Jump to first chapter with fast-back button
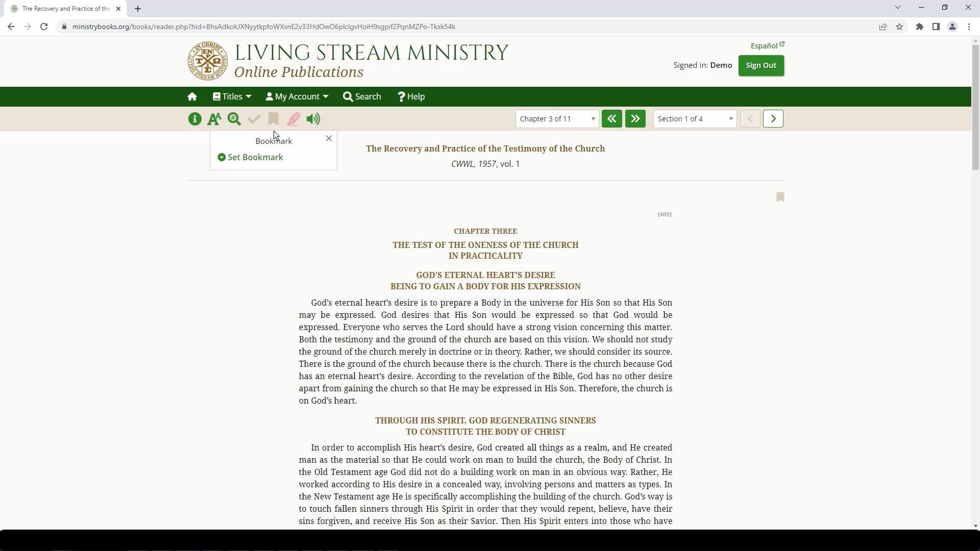Image resolution: width=980 pixels, height=551 pixels. (611, 118)
